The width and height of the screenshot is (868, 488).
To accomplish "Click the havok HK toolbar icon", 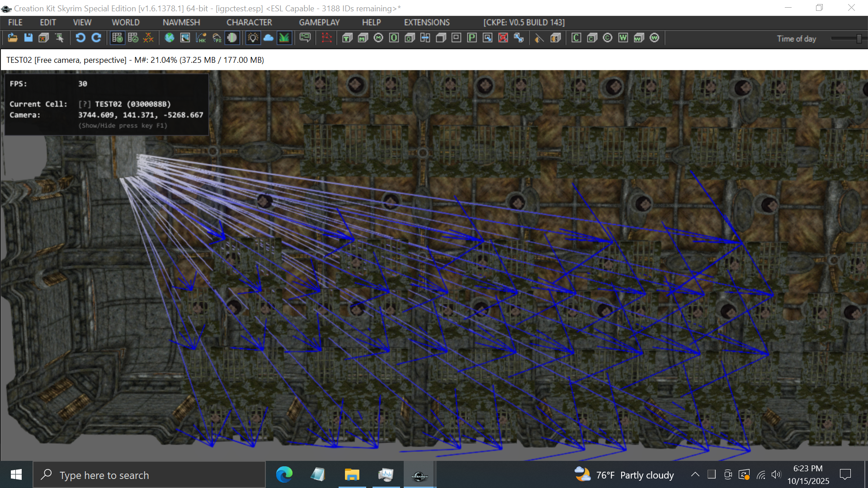I will (x=201, y=38).
